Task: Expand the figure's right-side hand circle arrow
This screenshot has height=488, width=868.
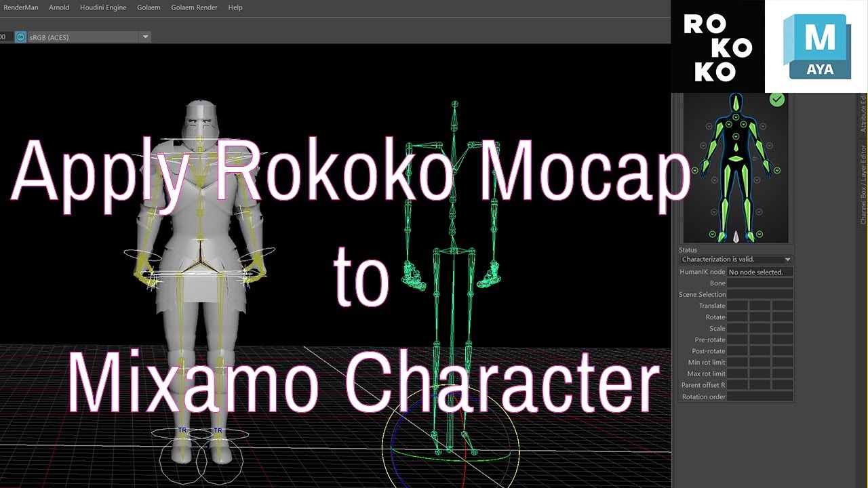Action: tap(777, 170)
